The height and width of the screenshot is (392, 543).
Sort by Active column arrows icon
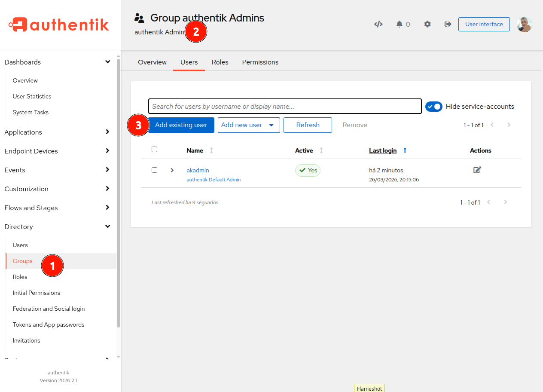point(321,150)
